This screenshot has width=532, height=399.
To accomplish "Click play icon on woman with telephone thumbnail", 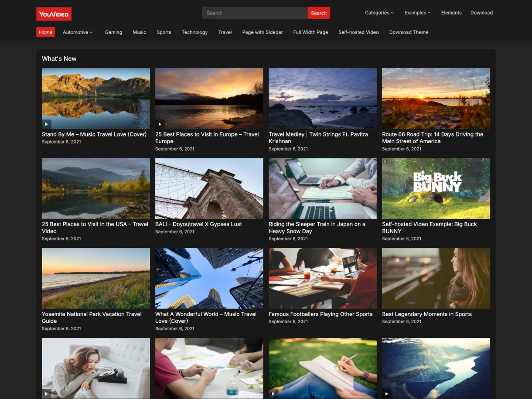I will click(47, 393).
